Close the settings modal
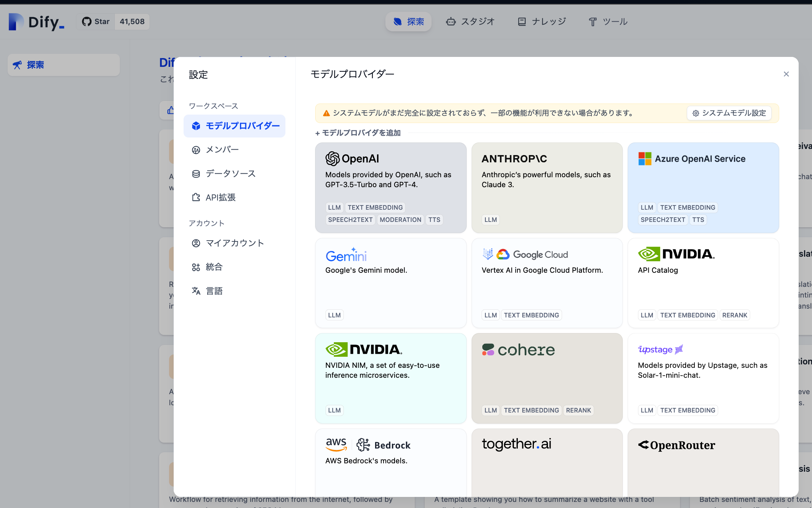This screenshot has height=508, width=812. click(x=786, y=74)
